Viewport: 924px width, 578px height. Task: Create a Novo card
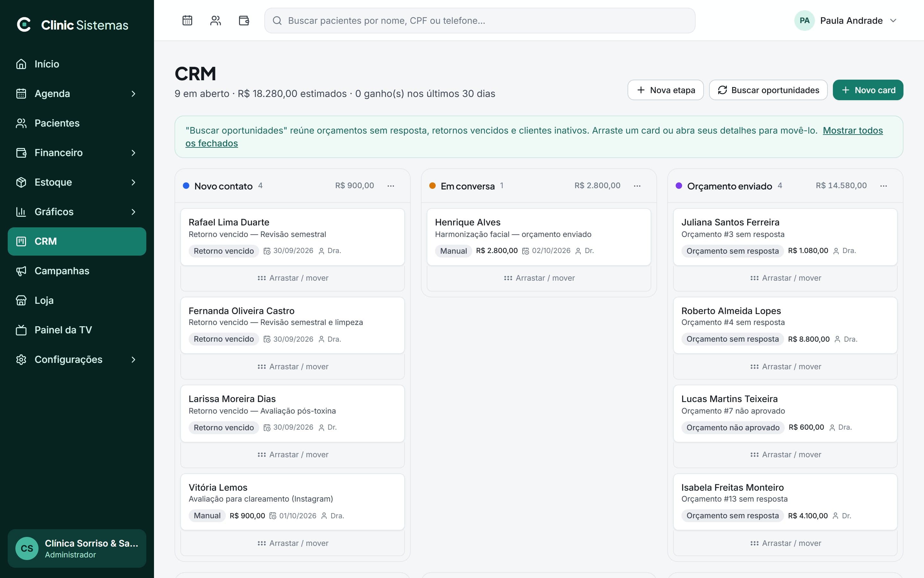868,90
